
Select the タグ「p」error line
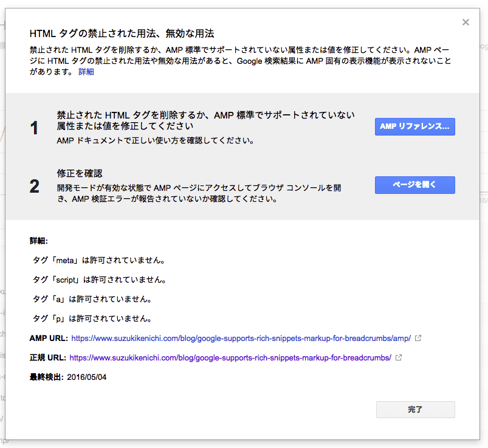92,319
